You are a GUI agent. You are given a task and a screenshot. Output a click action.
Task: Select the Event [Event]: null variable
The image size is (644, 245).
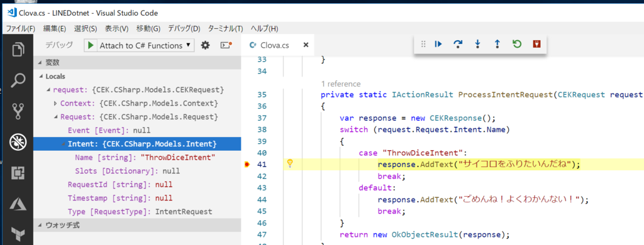pyautogui.click(x=137, y=131)
